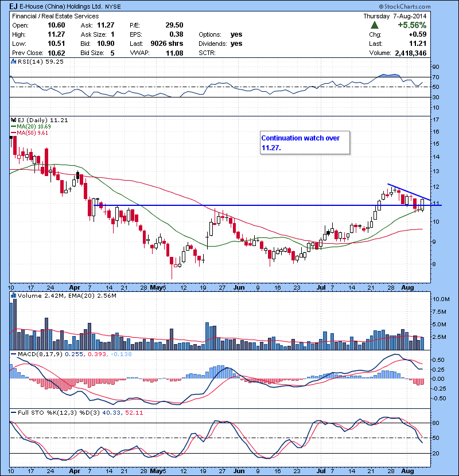The width and height of the screenshot is (459, 476).
Task: Click the MACD signal value 0.393
Action: (x=97, y=354)
